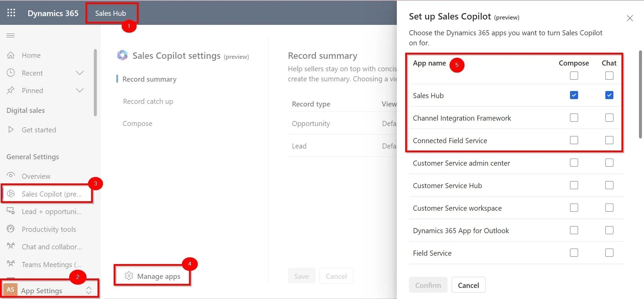
Task: Click the gear icon on Manage apps
Action: [x=129, y=276]
